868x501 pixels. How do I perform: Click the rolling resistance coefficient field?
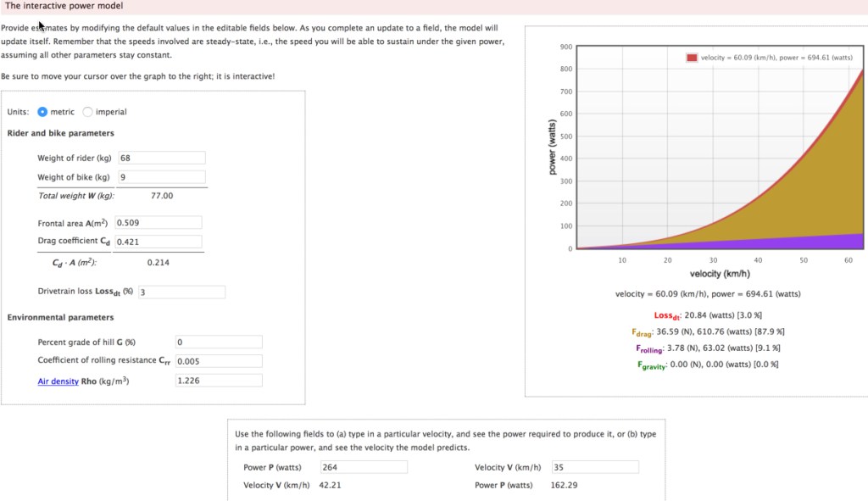point(217,361)
